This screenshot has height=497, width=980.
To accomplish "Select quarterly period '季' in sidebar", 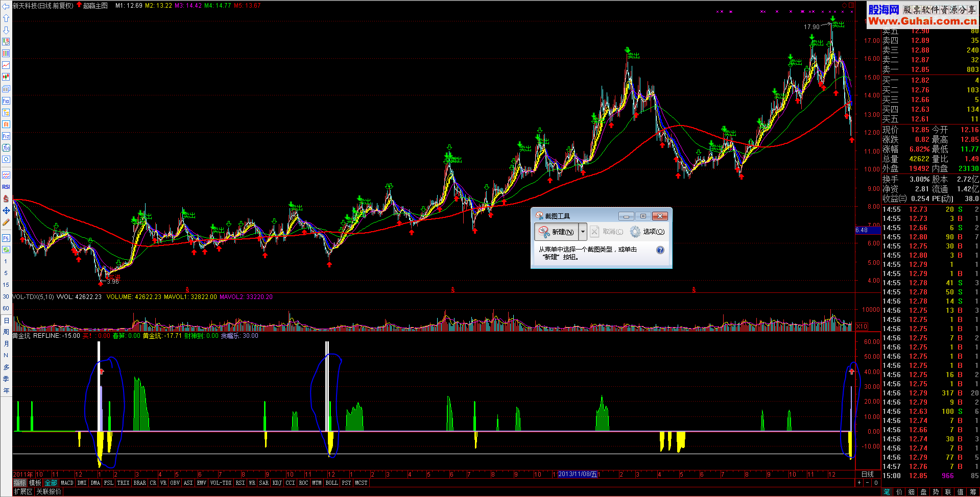I will click(6, 379).
